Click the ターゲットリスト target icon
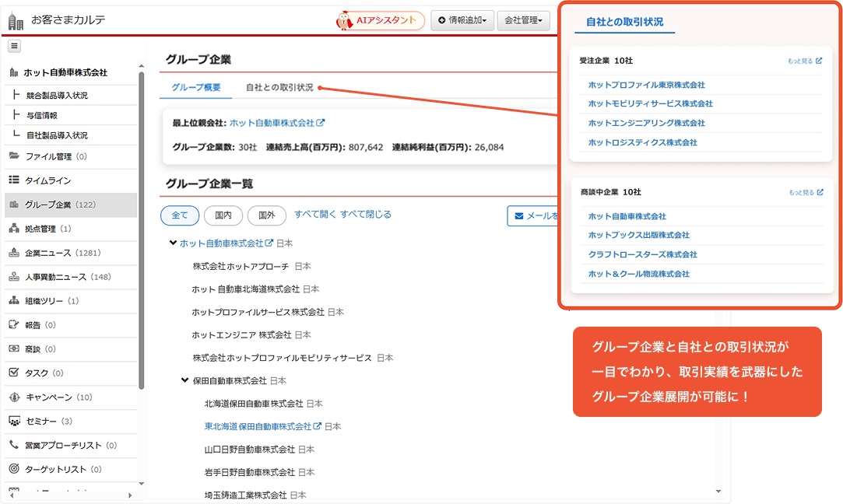Image resolution: width=843 pixels, height=504 pixels. point(14,469)
